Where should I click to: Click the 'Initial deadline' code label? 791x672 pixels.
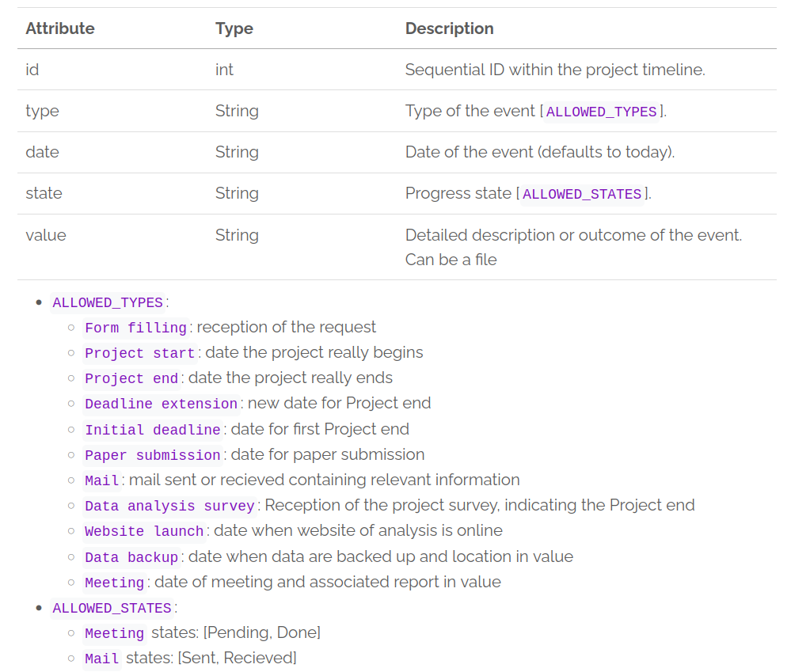pyautogui.click(x=153, y=430)
